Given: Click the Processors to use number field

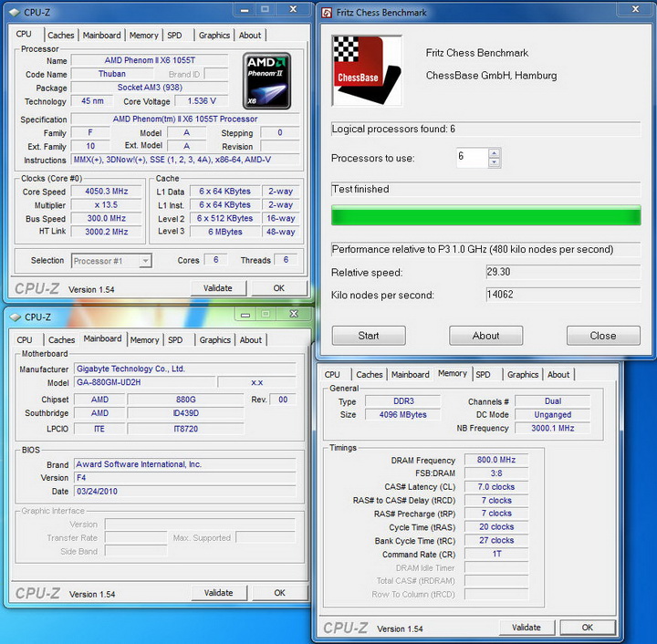Looking at the screenshot, I should [473, 158].
